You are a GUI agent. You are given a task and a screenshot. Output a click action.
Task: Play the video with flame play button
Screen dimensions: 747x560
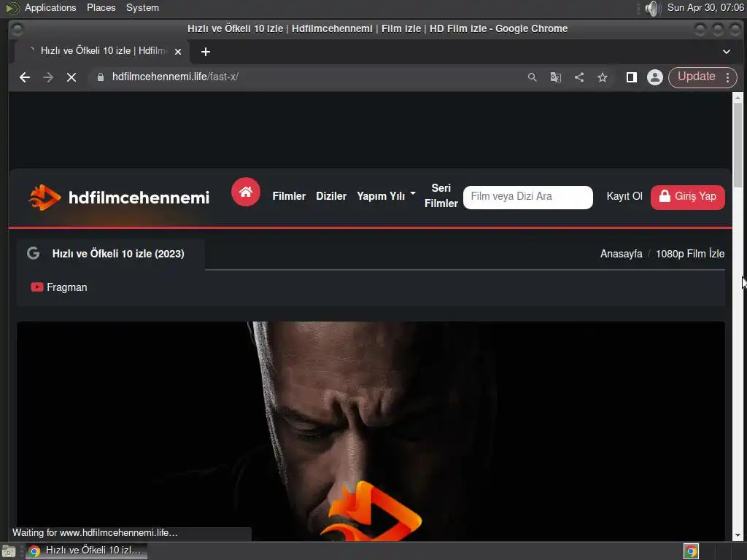pos(371,510)
